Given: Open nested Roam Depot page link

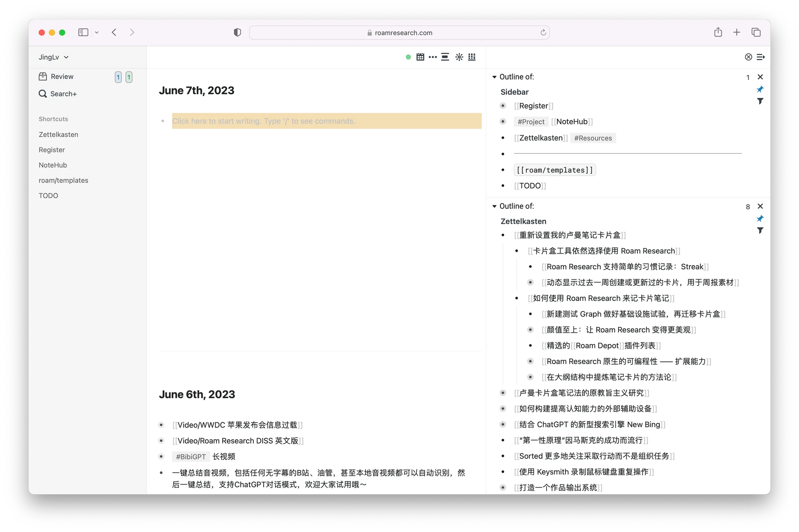Looking at the screenshot, I should [x=597, y=346].
